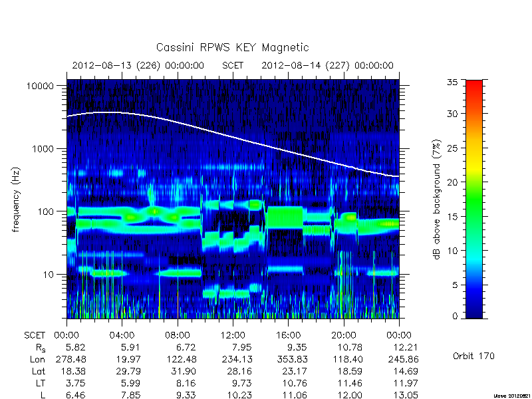
Task: Click the Lon value 353.83
Action: pos(292,359)
